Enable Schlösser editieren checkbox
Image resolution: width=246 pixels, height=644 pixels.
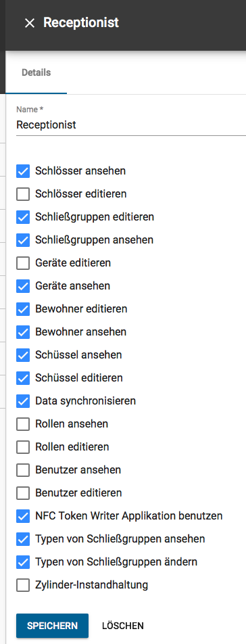[x=23, y=194]
